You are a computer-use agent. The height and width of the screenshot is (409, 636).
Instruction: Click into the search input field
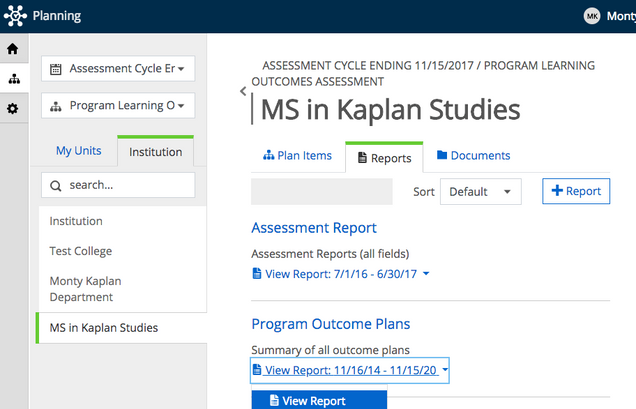[x=118, y=185]
